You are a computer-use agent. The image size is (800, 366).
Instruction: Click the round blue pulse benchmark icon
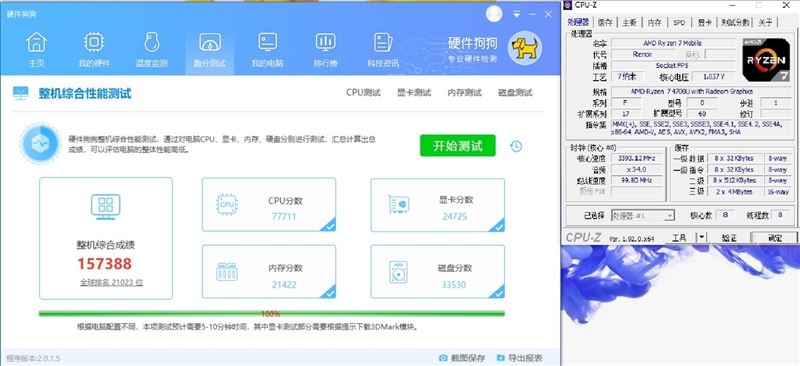pos(41,143)
